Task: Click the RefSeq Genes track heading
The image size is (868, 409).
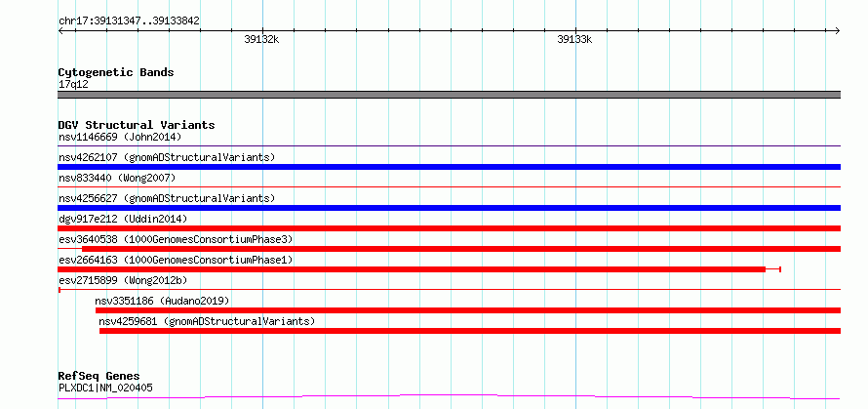Action: click(99, 376)
